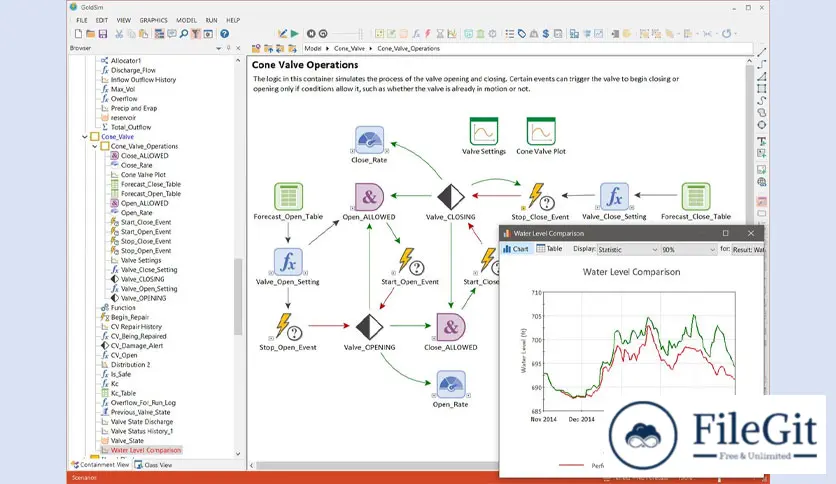Select CV_Damage_Alert in the browser tree

tap(136, 345)
